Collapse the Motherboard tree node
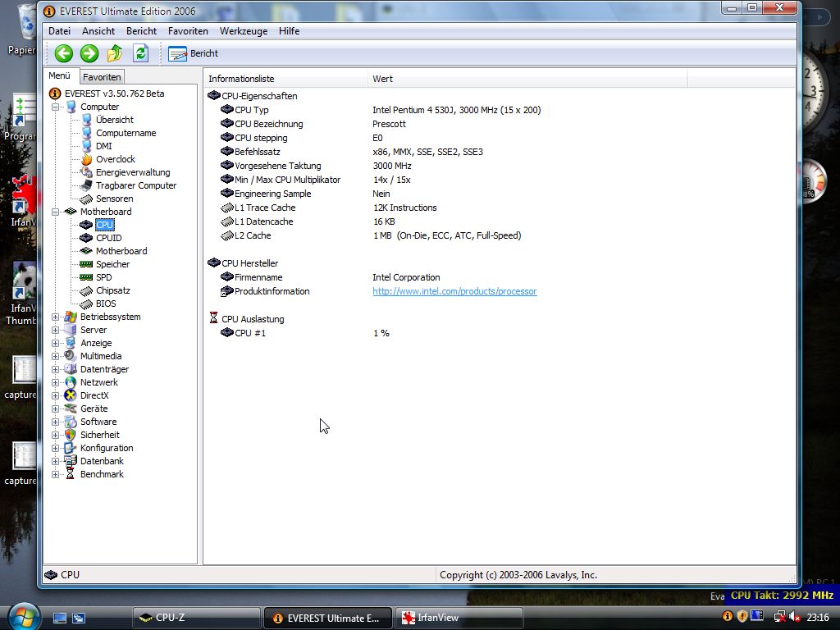The image size is (840, 630). pos(55,212)
